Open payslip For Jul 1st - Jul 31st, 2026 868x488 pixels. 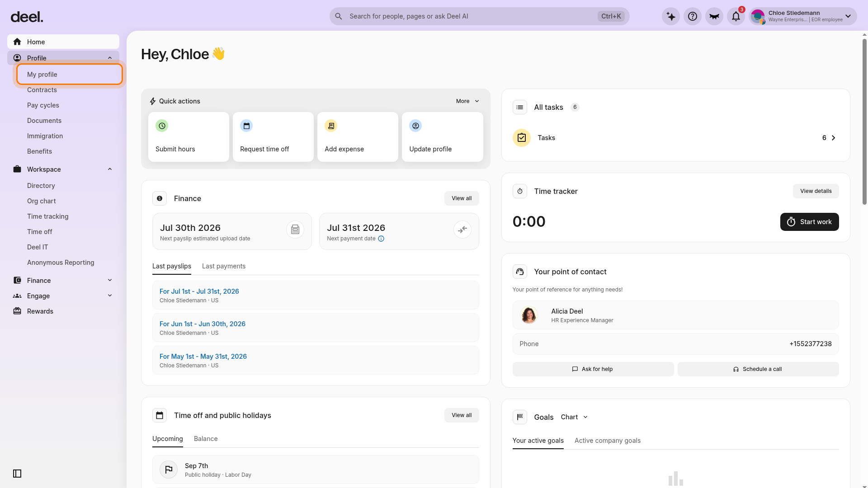point(199,291)
